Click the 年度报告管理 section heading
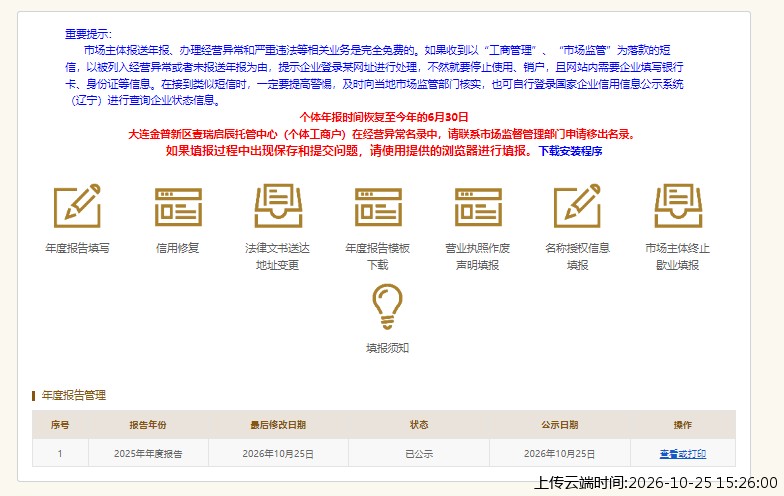784x496 pixels. [74, 396]
